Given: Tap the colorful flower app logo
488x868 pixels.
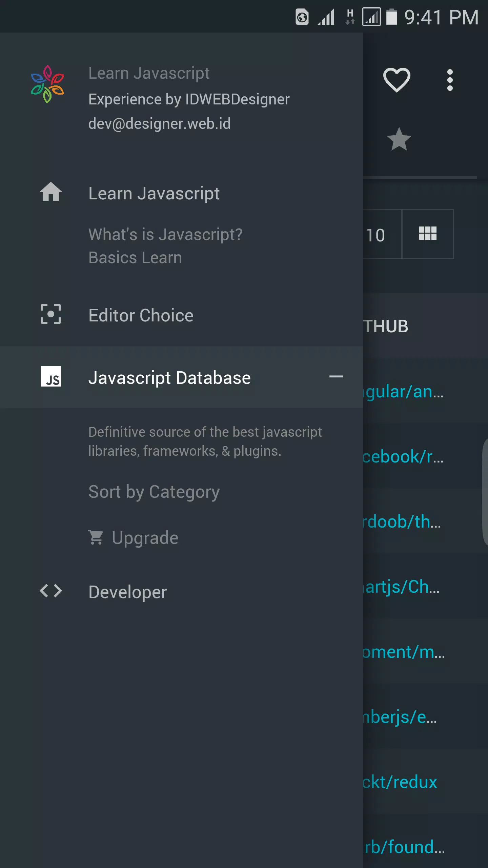Looking at the screenshot, I should (47, 84).
